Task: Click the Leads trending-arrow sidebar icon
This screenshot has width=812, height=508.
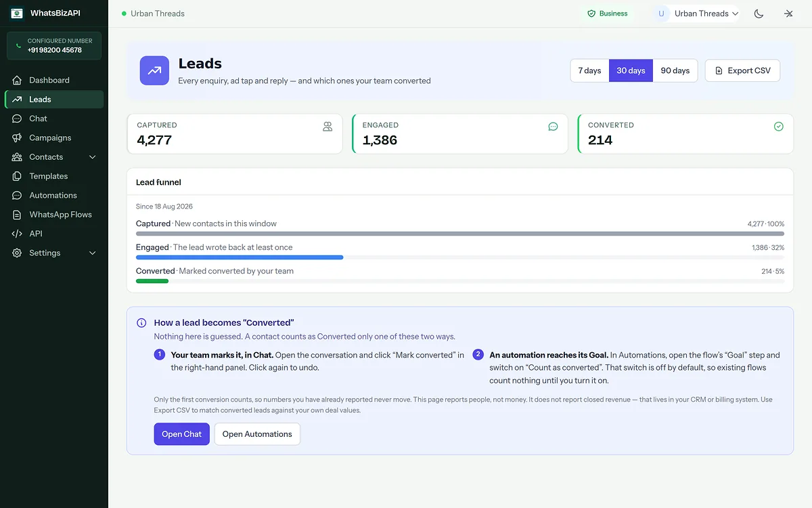Action: [x=17, y=100]
